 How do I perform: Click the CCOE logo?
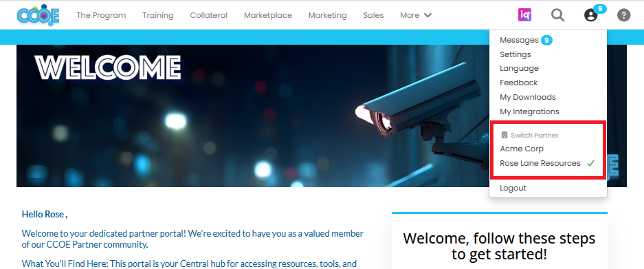tap(38, 15)
